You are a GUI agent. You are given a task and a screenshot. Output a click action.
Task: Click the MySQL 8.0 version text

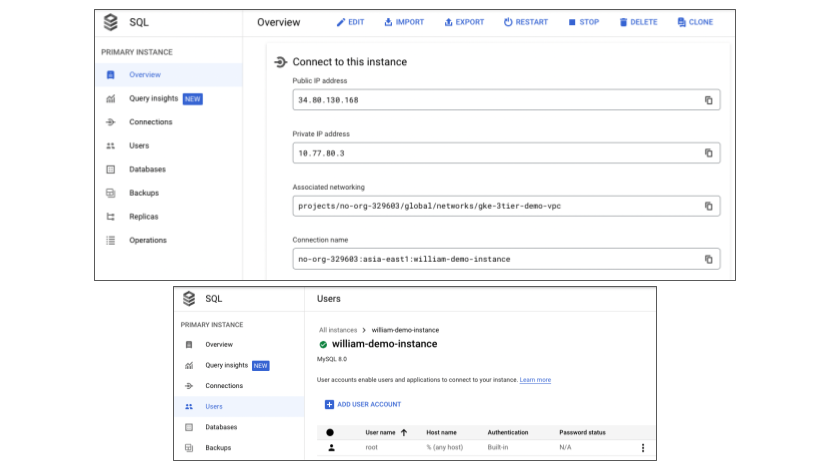click(x=332, y=359)
